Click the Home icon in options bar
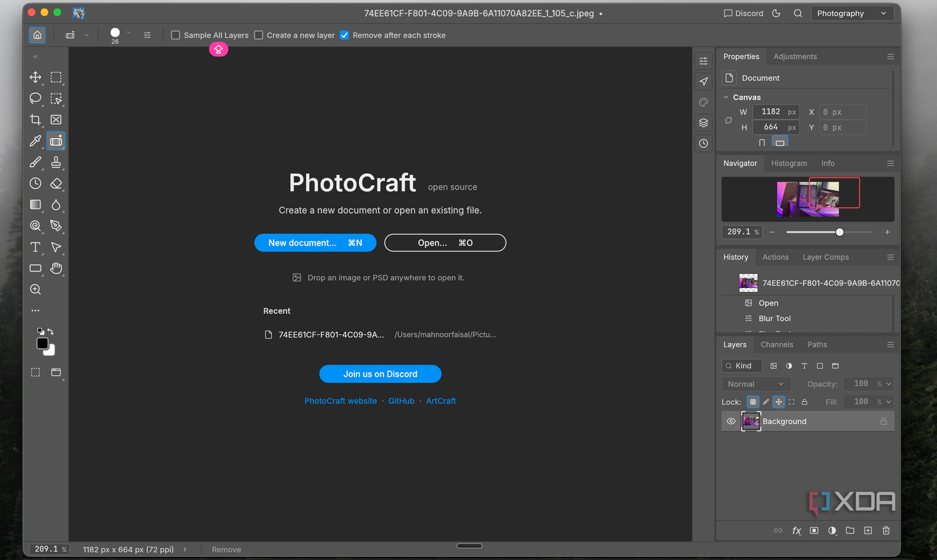937x560 pixels. click(37, 35)
